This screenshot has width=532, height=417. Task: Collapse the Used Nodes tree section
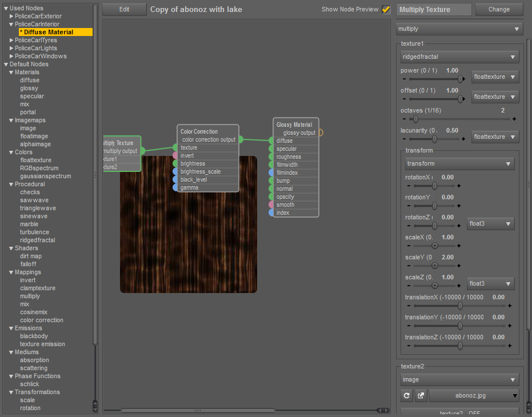5,8
